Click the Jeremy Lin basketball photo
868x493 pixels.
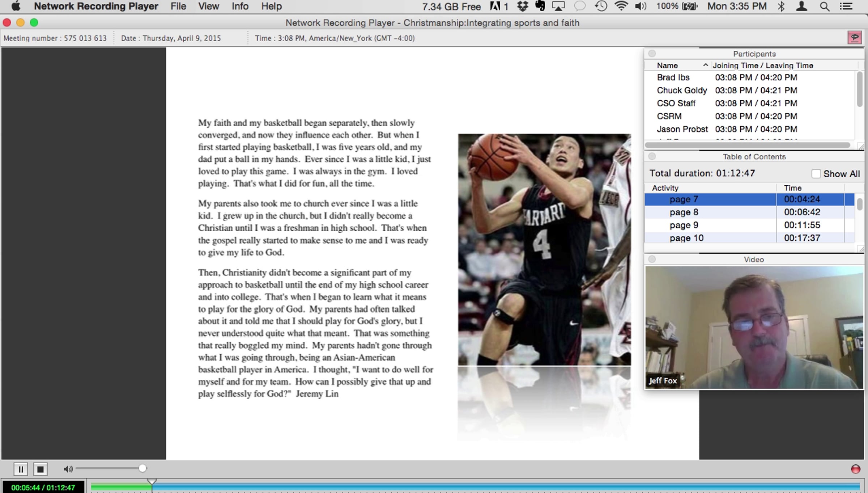(544, 250)
